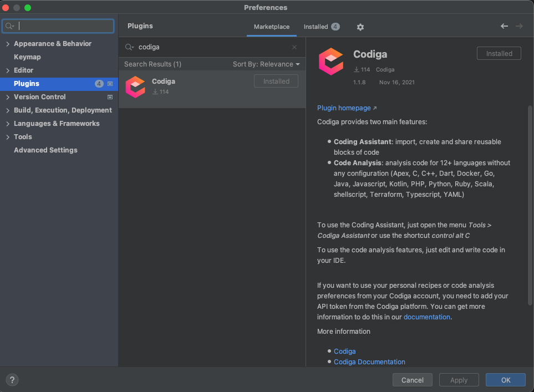The width and height of the screenshot is (534, 392).
Task: Click the plugin description scrollbar
Action: (530, 205)
